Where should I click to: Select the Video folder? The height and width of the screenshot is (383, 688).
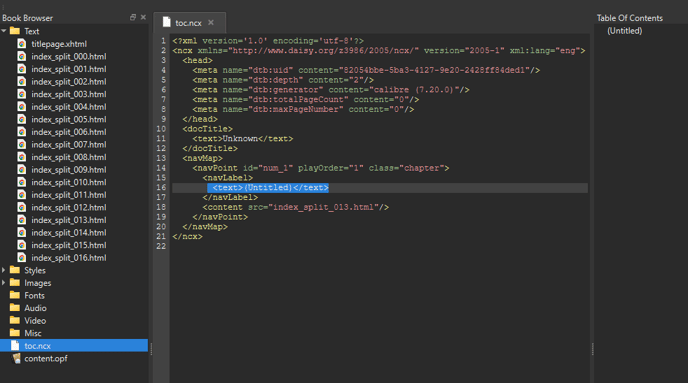click(35, 321)
